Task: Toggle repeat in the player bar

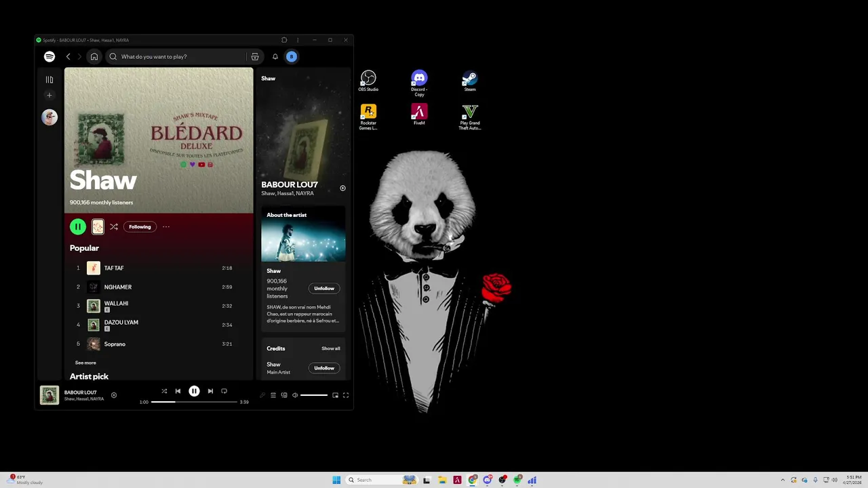Action: pyautogui.click(x=224, y=391)
